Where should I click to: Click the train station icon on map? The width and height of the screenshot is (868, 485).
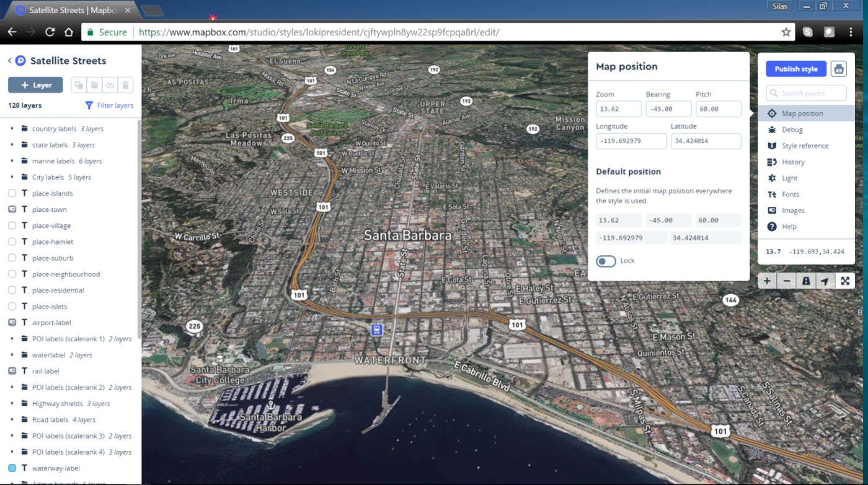376,330
